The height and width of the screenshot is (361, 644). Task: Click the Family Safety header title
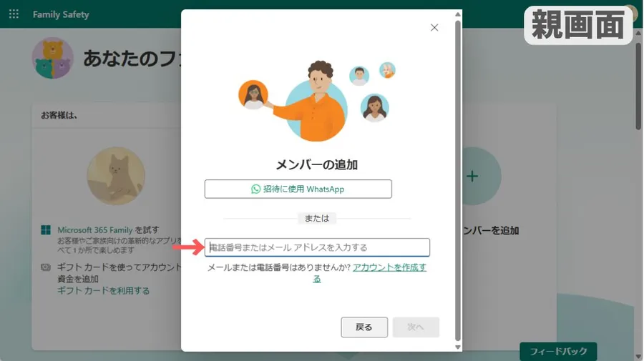click(60, 14)
